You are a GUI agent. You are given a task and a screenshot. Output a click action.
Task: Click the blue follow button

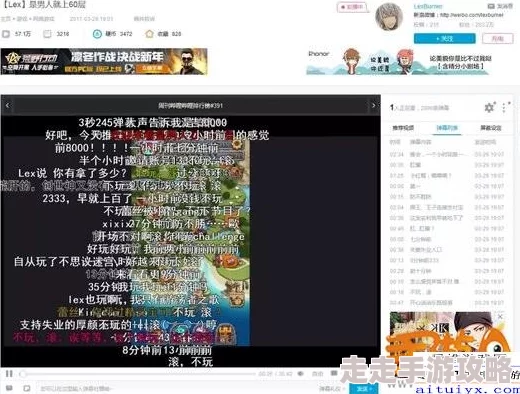coord(445,39)
